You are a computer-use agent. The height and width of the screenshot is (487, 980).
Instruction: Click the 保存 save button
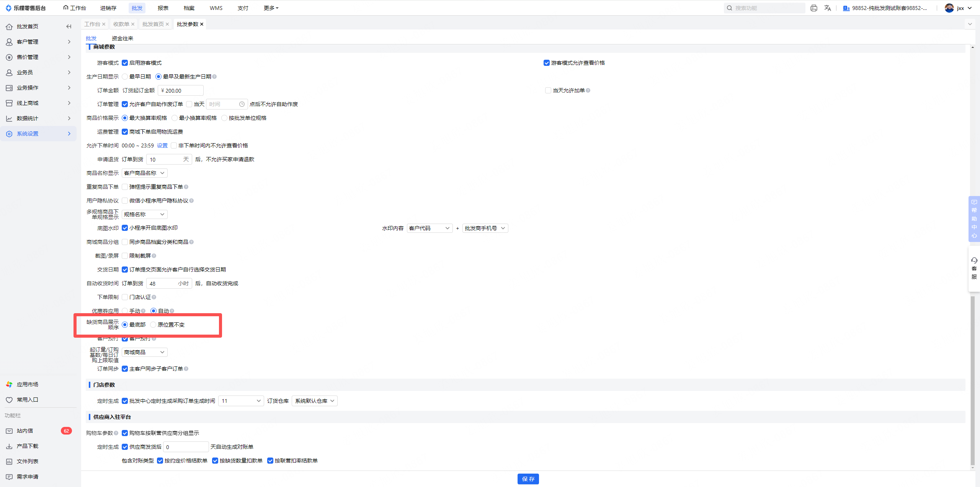pyautogui.click(x=528, y=479)
